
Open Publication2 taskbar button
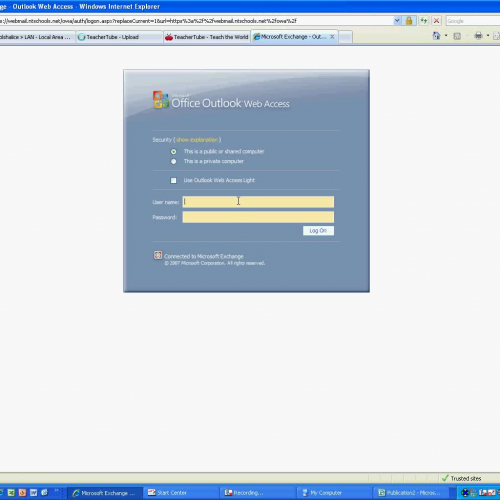(x=410, y=493)
